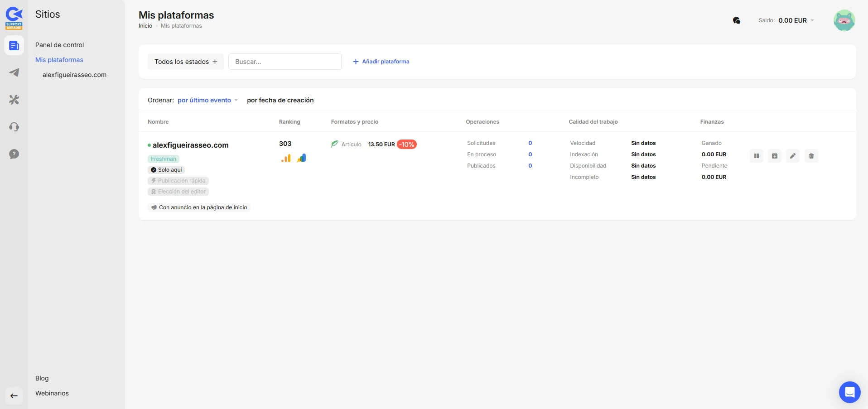Open the tools wrench sidebar icon
The width and height of the screenshot is (868, 409).
[14, 100]
